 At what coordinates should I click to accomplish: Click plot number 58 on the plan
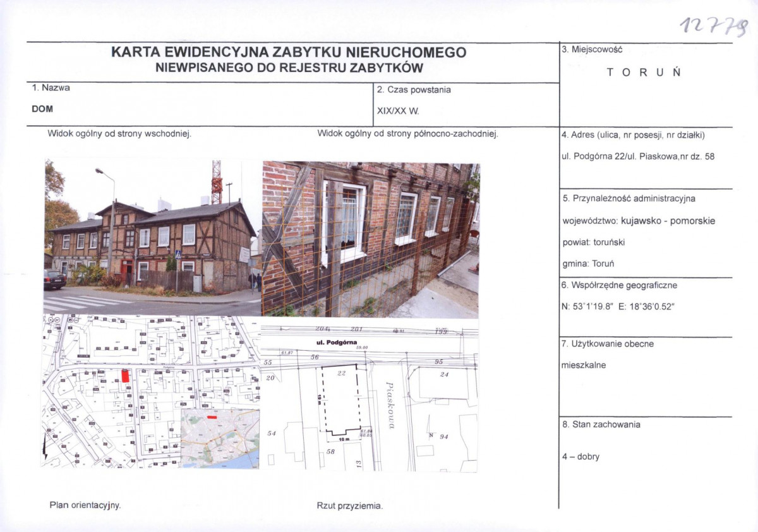pyautogui.click(x=330, y=452)
